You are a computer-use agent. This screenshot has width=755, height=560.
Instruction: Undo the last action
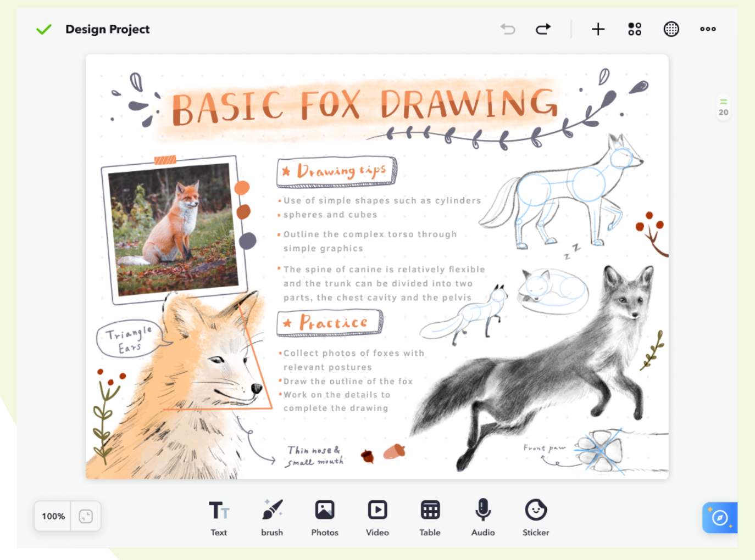click(x=508, y=29)
